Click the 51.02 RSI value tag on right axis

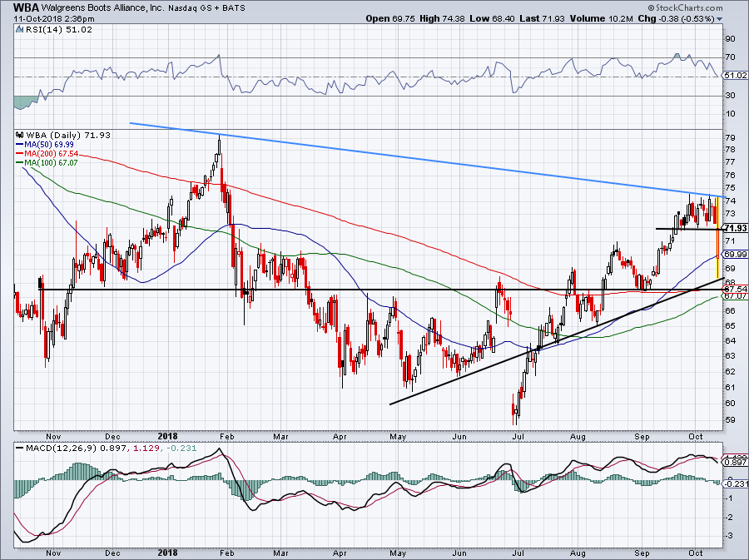[x=735, y=76]
